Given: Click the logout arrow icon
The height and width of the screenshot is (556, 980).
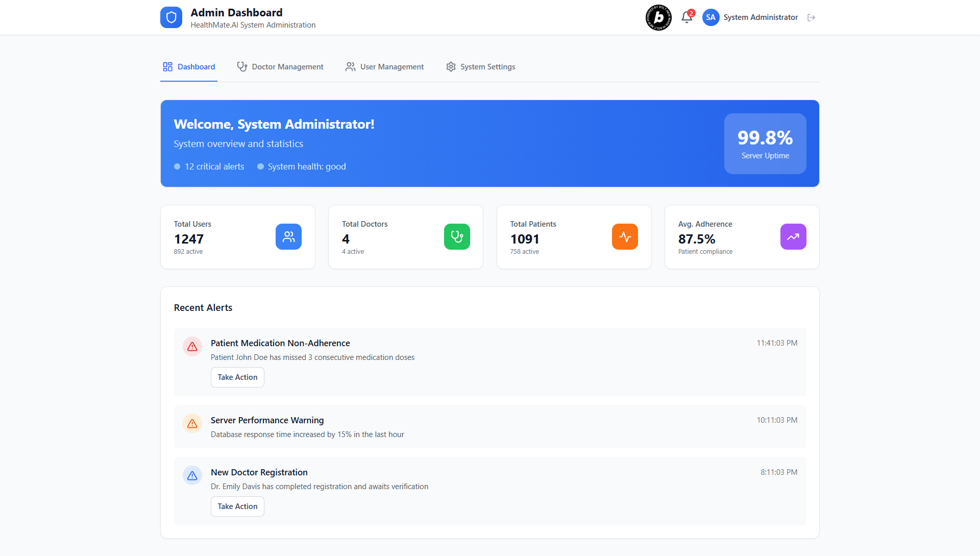Looking at the screenshot, I should [811, 17].
